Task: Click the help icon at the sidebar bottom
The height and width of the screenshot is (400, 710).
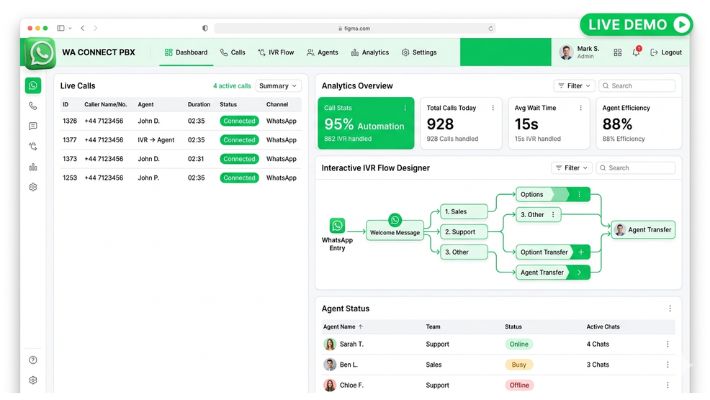Action: (x=33, y=360)
